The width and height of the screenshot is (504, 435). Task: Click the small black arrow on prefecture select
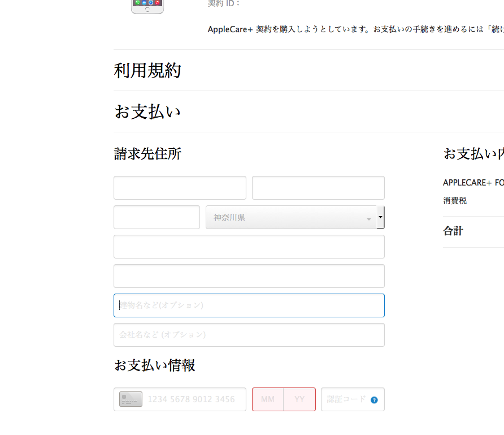[381, 217]
